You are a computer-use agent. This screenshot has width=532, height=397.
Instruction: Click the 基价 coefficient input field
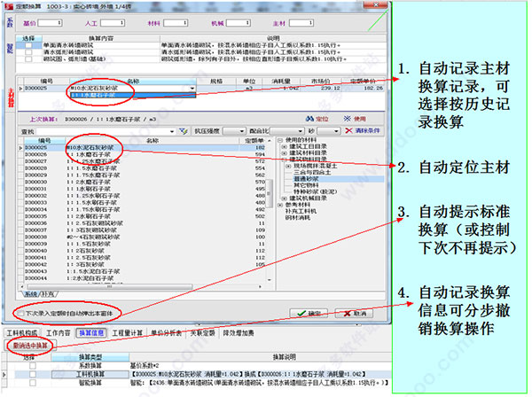coord(50,23)
